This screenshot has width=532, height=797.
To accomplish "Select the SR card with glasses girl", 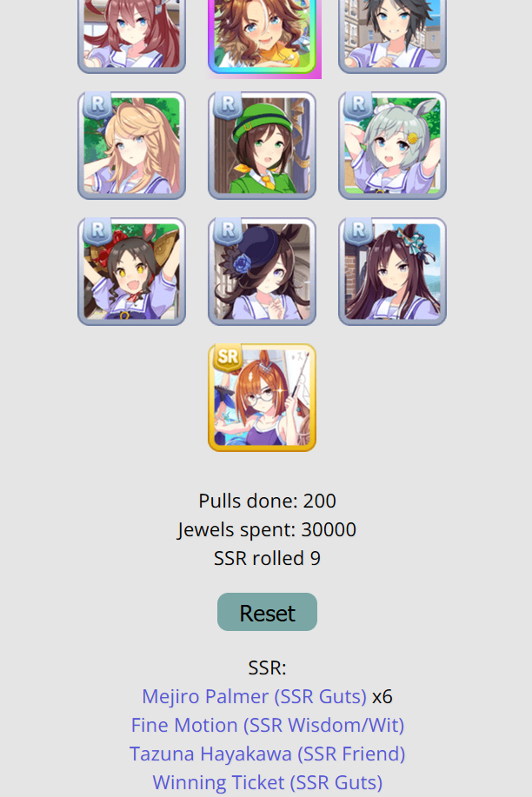I will [x=262, y=397].
